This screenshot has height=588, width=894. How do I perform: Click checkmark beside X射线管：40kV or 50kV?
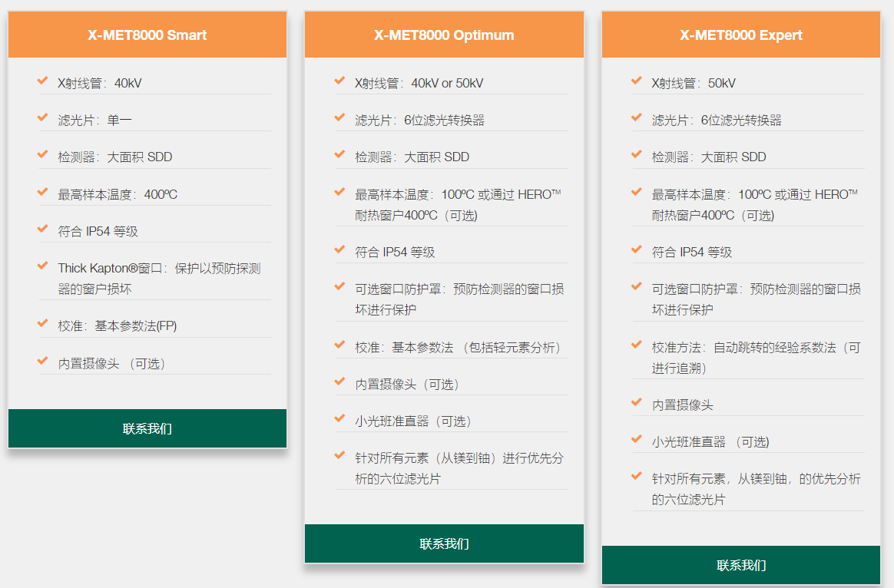339,81
